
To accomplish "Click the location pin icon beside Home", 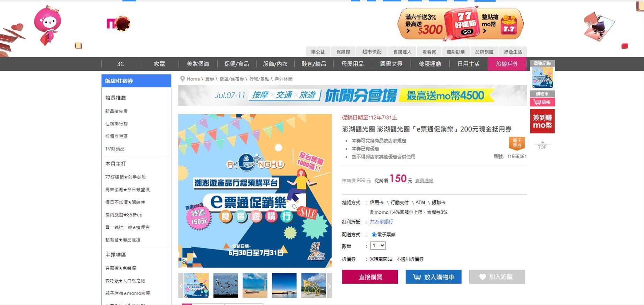I will [x=182, y=79].
